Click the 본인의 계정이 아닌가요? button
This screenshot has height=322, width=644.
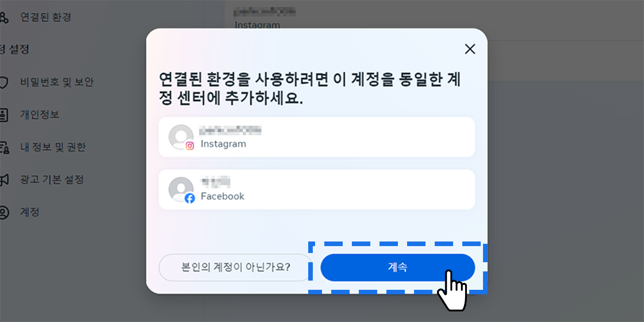[x=236, y=268]
